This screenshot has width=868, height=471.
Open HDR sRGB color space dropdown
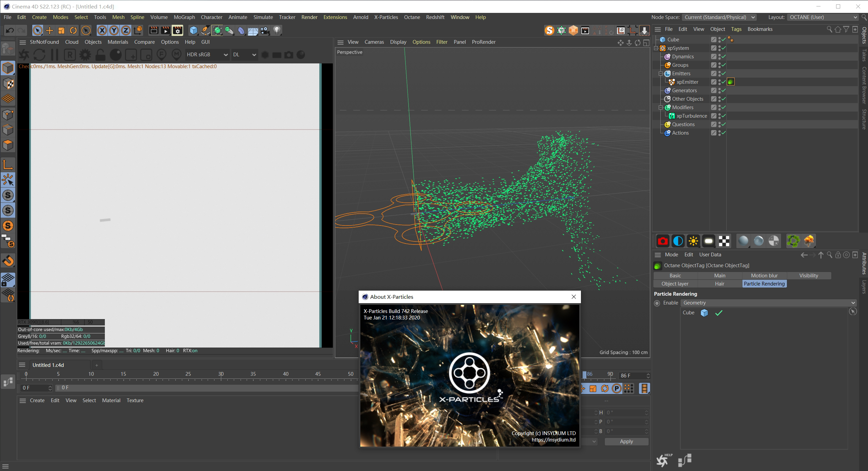click(x=207, y=55)
